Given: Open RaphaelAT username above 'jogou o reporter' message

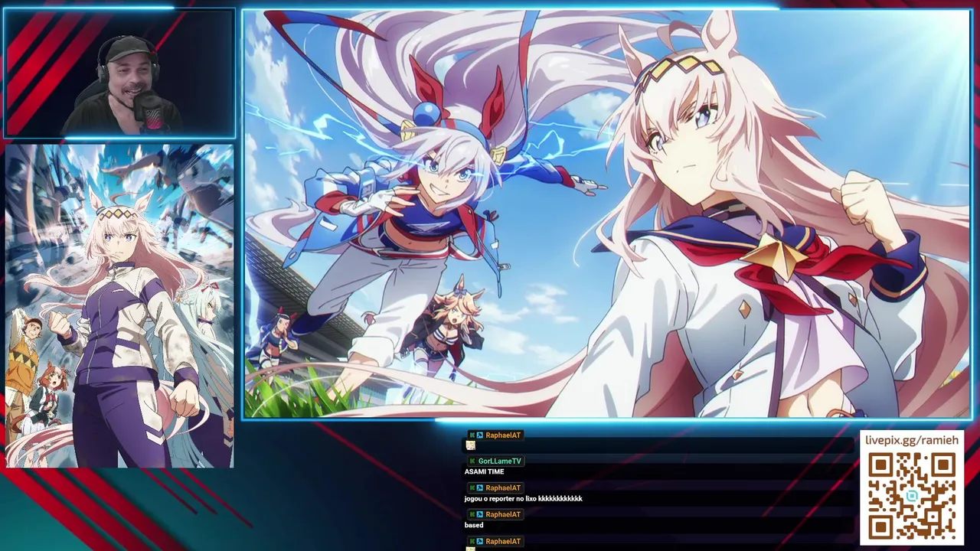Looking at the screenshot, I should (x=503, y=488).
